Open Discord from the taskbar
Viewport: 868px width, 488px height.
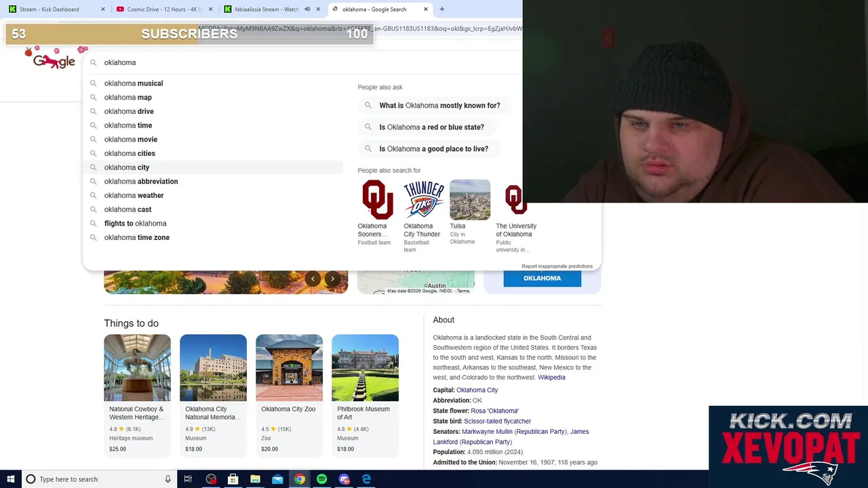tap(344, 479)
